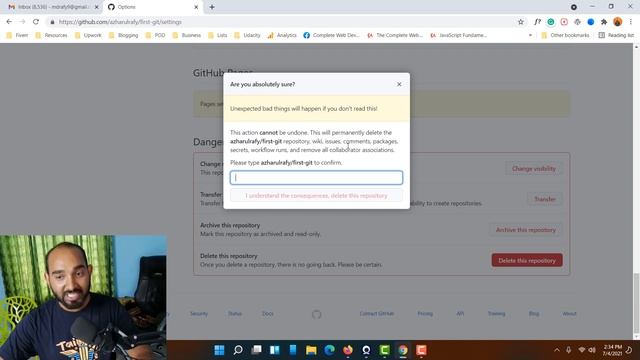Viewport: 640px width, 360px height.
Task: Open the Reading list
Action: tap(616, 36)
